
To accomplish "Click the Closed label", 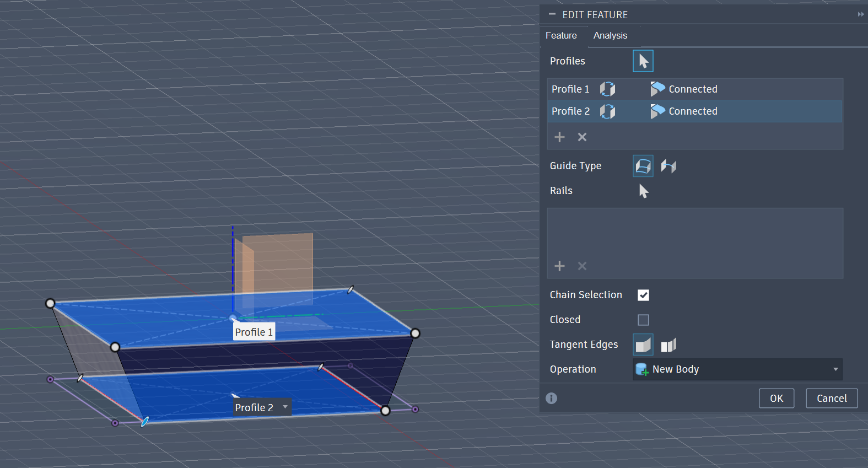I will pyautogui.click(x=565, y=320).
